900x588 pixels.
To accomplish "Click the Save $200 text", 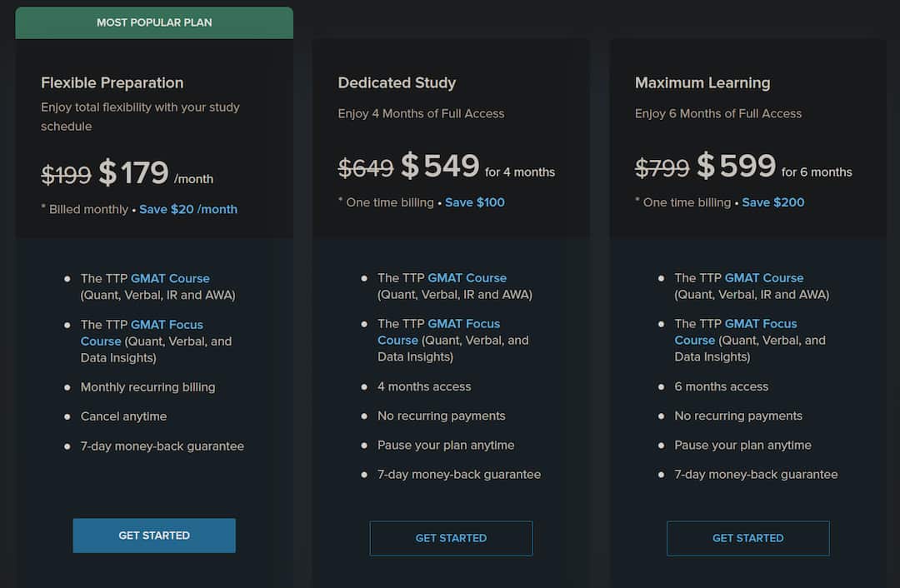I will (x=772, y=202).
